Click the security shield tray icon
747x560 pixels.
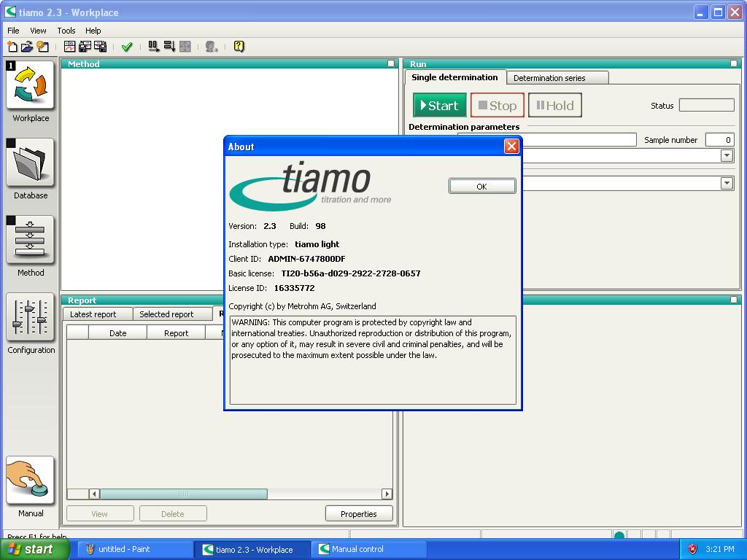coord(693,549)
